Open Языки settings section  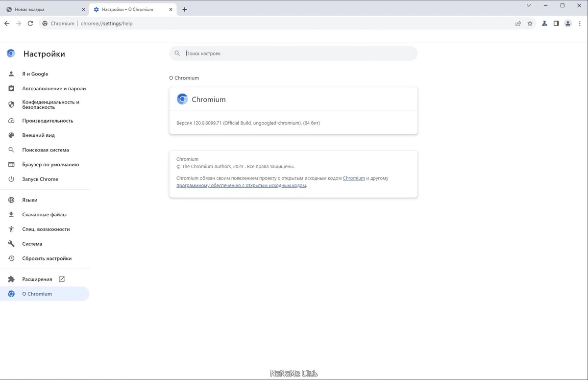point(45,200)
